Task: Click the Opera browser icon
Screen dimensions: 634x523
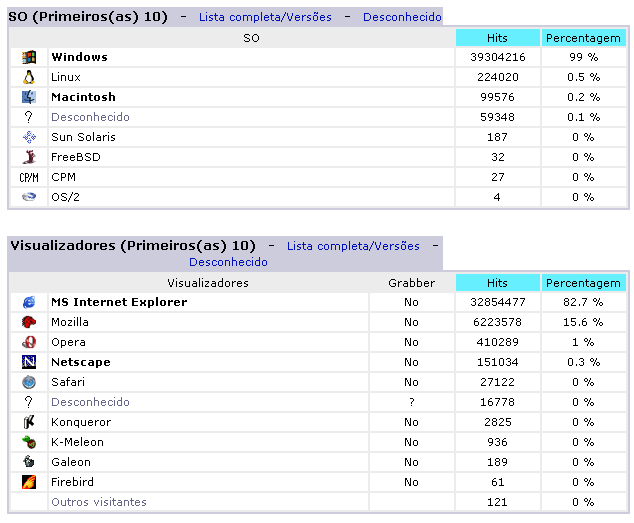Action: pyautogui.click(x=29, y=342)
